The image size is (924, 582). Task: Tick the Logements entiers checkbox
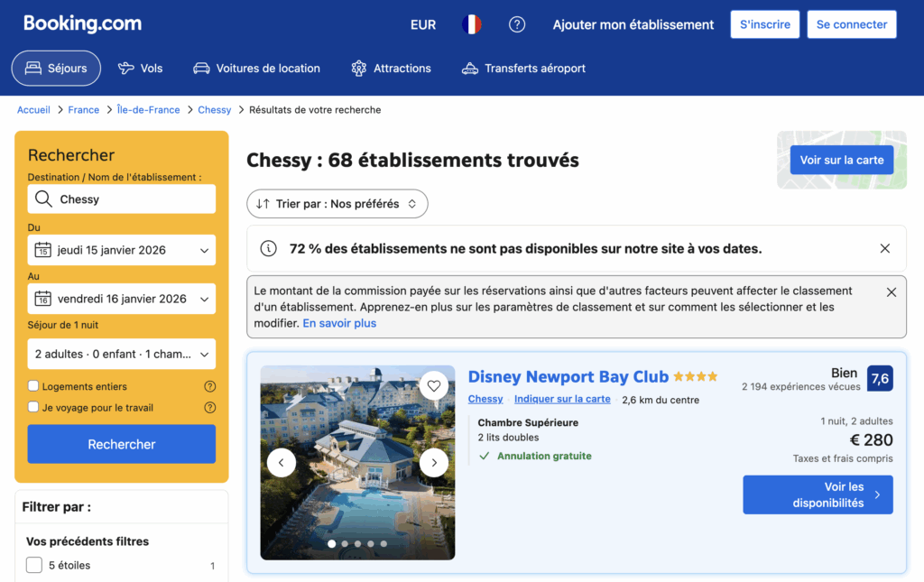(x=33, y=386)
